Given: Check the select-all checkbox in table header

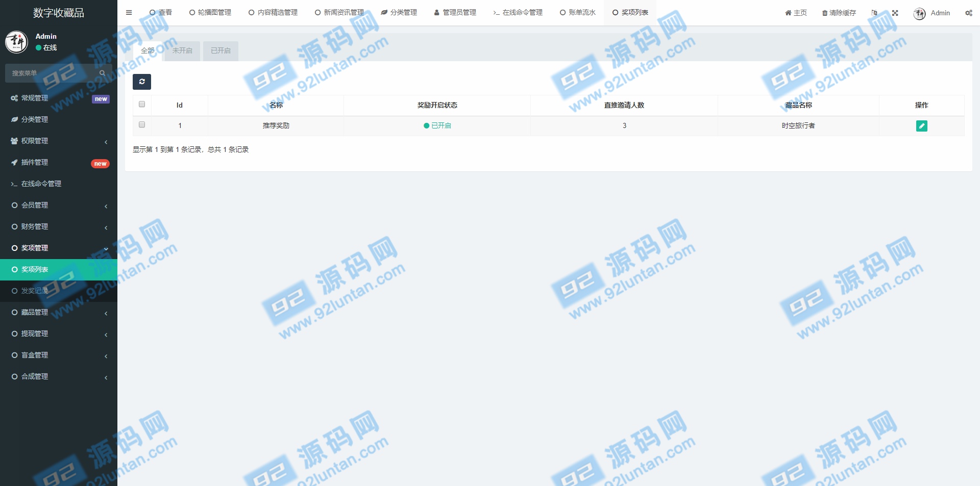Looking at the screenshot, I should pos(142,105).
